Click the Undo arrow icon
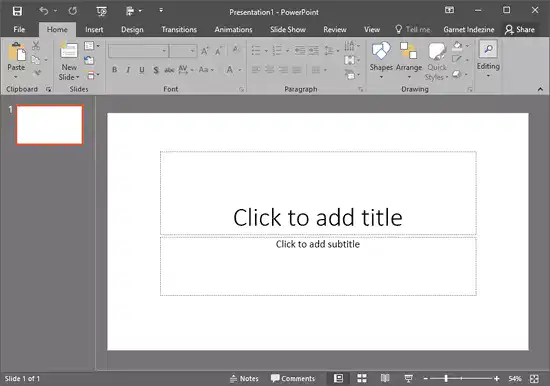 [x=44, y=11]
